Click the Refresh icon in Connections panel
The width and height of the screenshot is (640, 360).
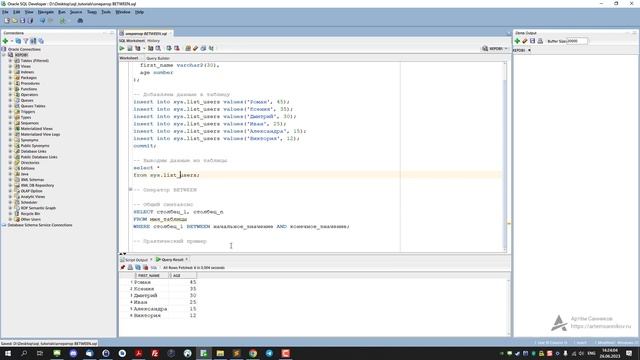click(x=18, y=41)
